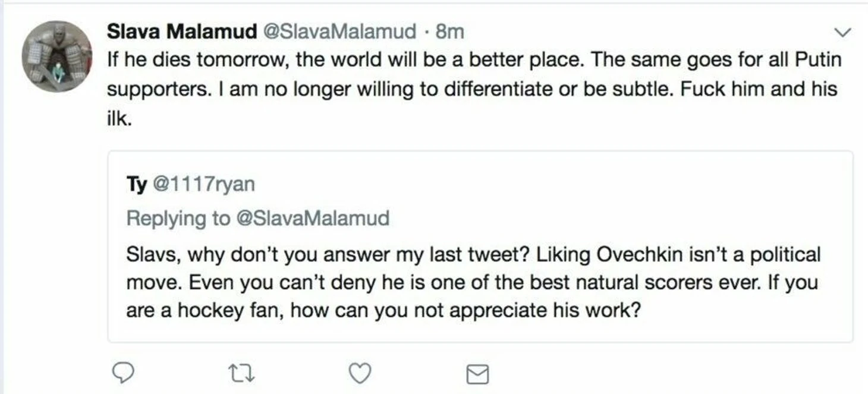Visit the @1117ryan handle

click(x=204, y=184)
